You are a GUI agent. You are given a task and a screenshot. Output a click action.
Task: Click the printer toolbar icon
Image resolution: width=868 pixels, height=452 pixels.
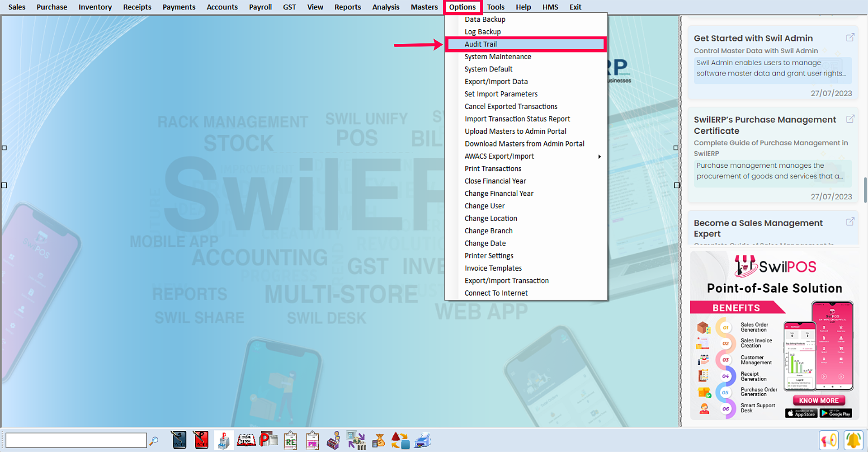coord(423,440)
